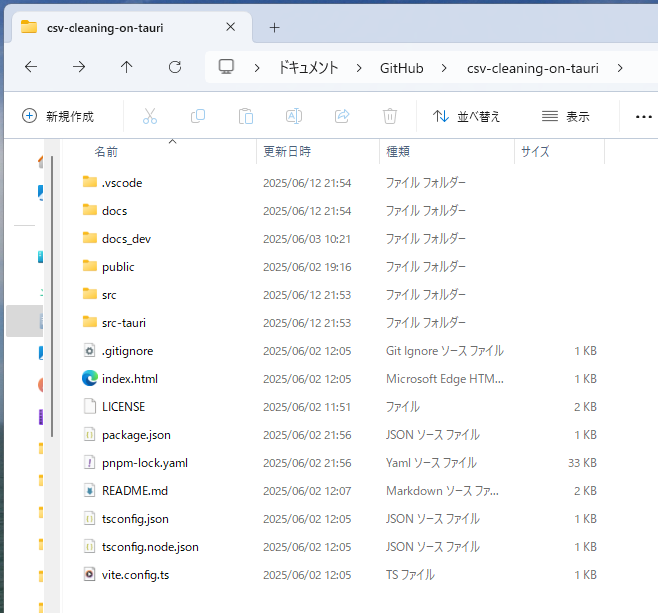Image resolution: width=658 pixels, height=613 pixels.
Task: Select package.json file icon
Action: tap(89, 435)
